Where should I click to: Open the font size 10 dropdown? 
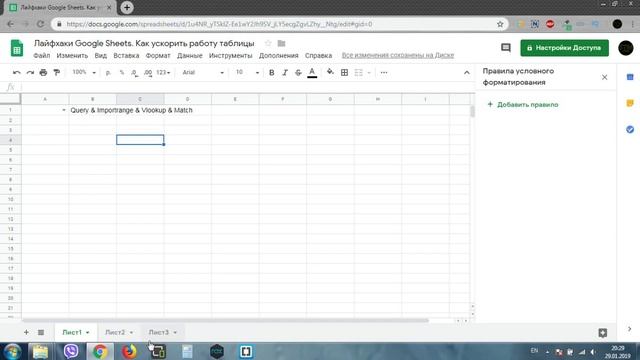247,73
